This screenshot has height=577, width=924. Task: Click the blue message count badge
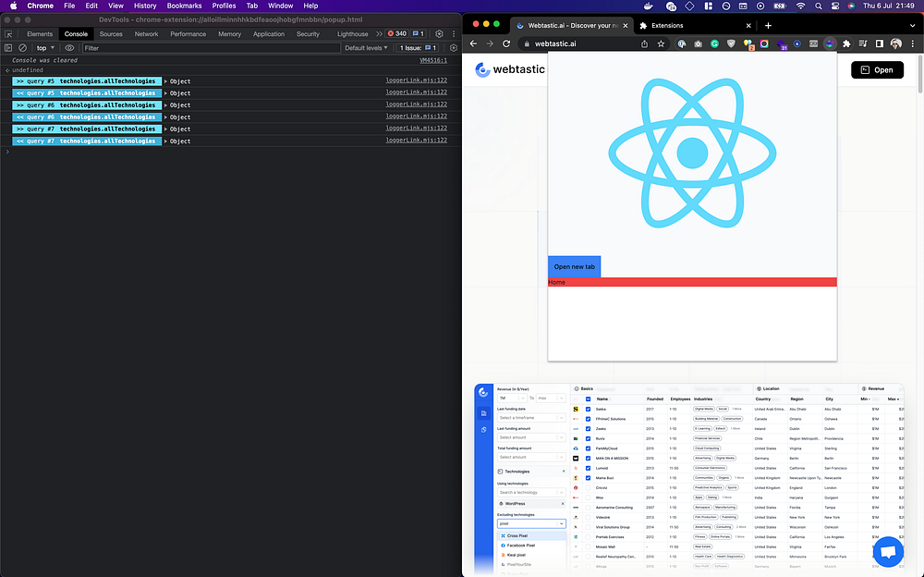pyautogui.click(x=418, y=33)
